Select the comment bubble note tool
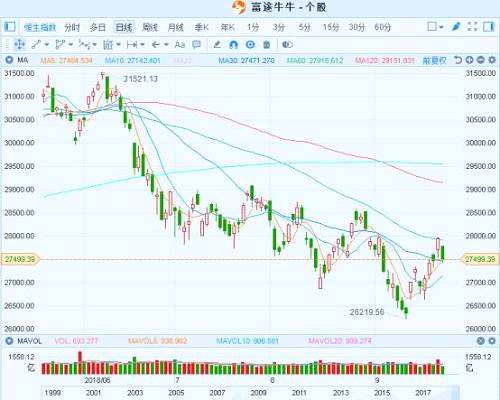 click(x=197, y=44)
